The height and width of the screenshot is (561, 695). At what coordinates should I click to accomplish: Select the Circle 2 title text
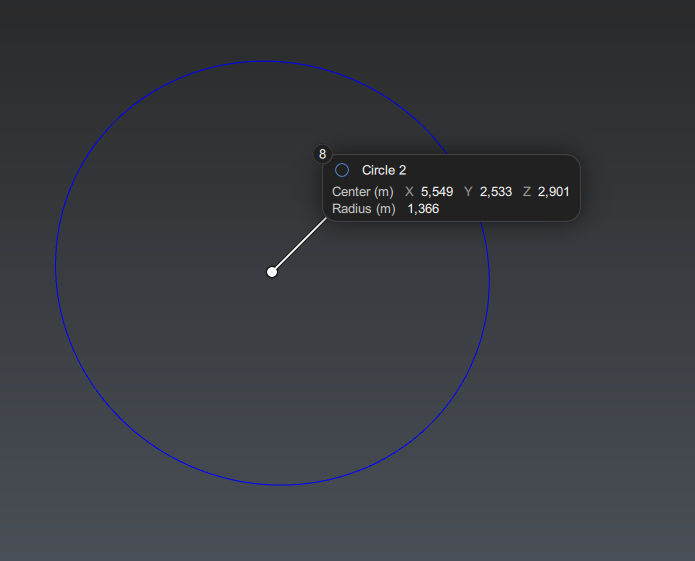click(384, 171)
